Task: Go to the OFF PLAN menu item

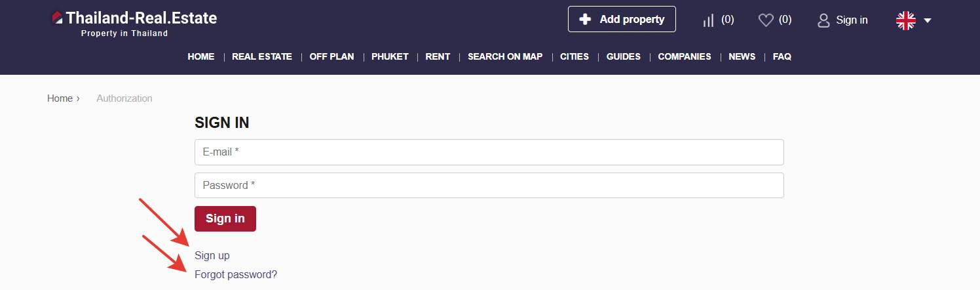Action: 331,56
